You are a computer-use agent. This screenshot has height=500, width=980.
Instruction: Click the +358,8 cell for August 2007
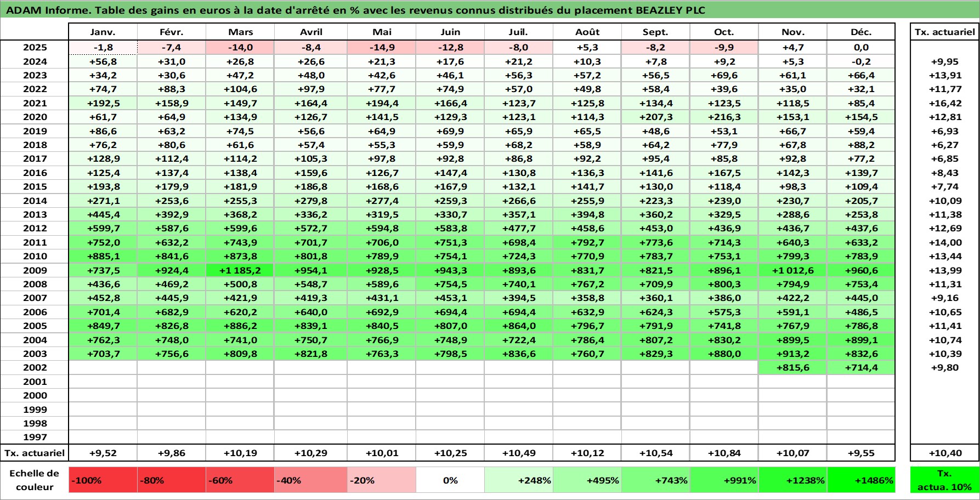pyautogui.click(x=587, y=298)
